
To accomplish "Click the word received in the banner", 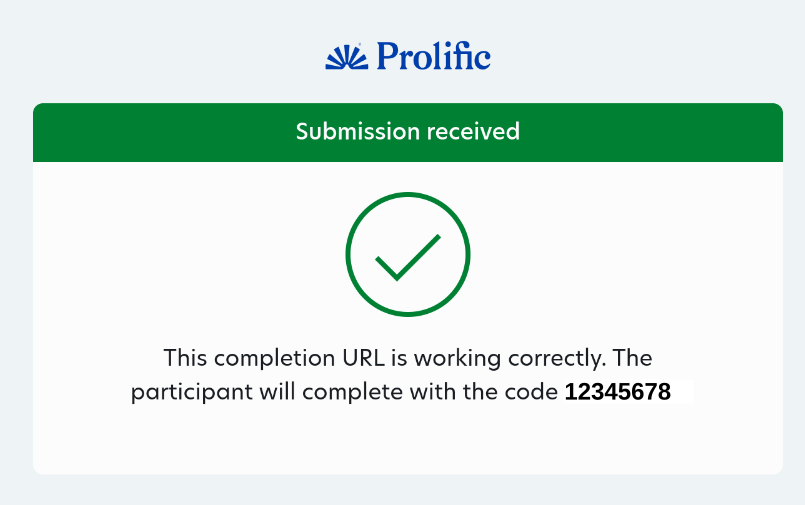I will (x=473, y=131).
